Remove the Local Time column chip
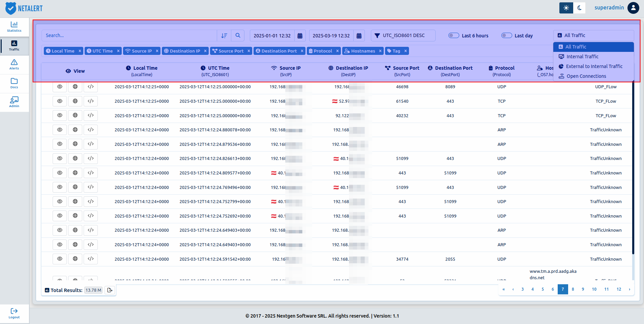The height and width of the screenshot is (324, 644). (80, 51)
